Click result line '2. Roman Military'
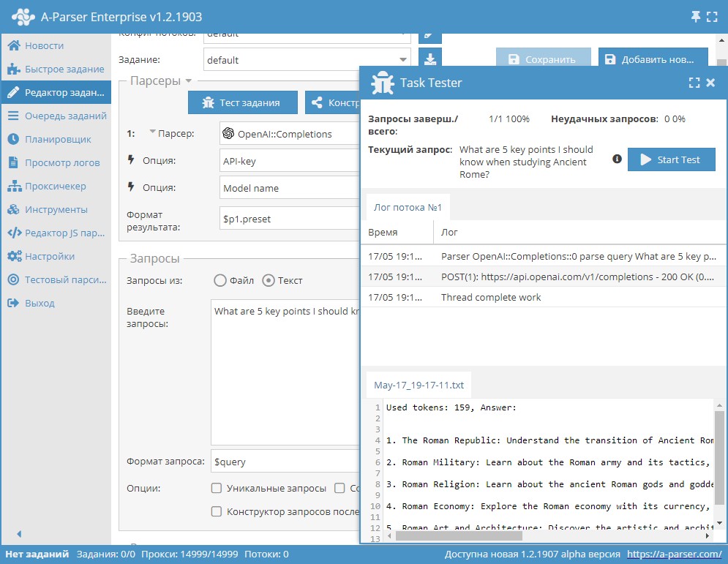728x564 pixels. 548,462
